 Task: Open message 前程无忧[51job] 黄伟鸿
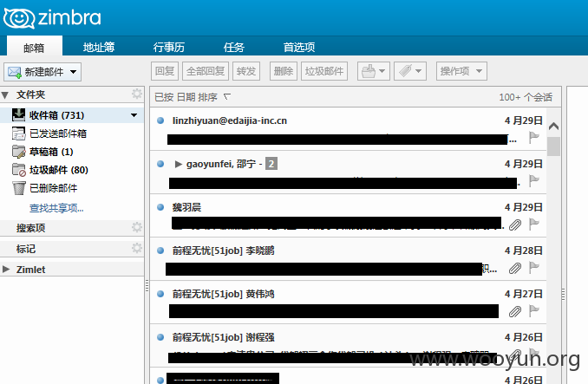pyautogui.click(x=348, y=303)
